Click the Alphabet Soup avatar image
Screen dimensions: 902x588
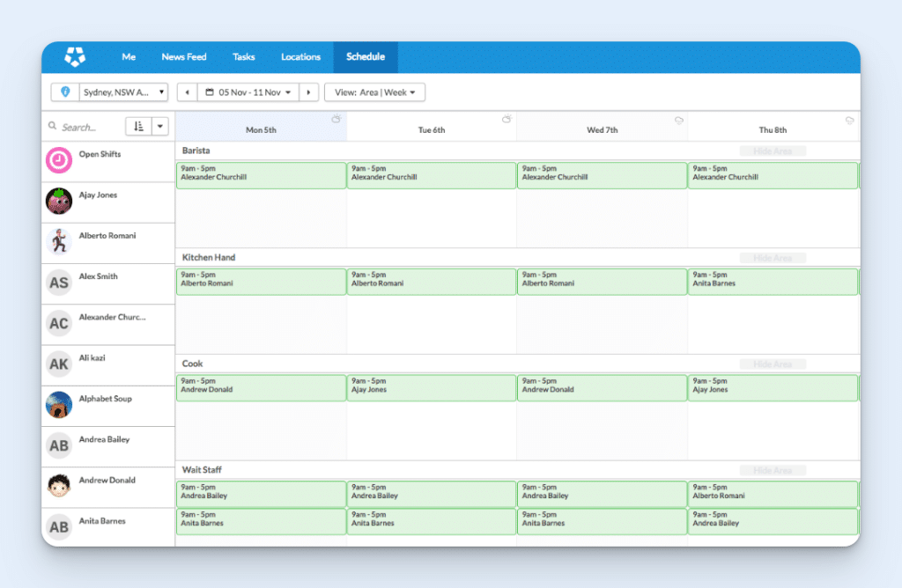(x=59, y=406)
